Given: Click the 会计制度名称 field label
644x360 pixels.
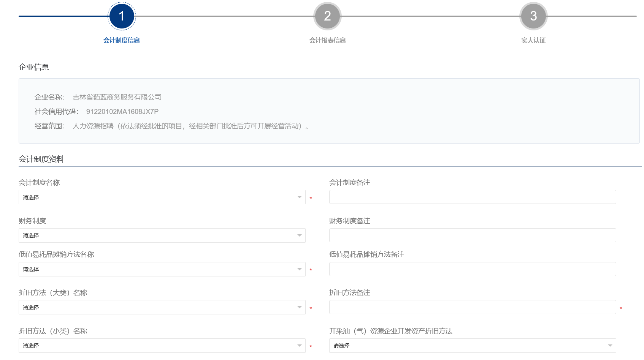Looking at the screenshot, I should [39, 183].
